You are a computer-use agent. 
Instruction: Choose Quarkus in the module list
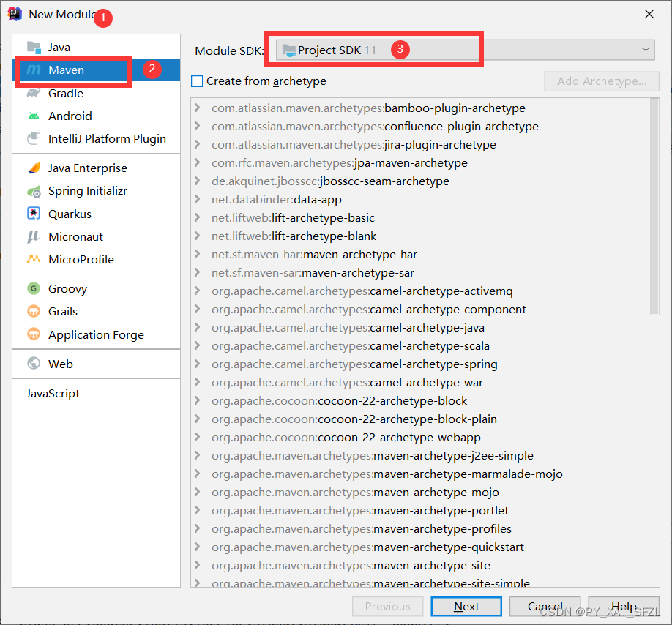pyautogui.click(x=97, y=214)
